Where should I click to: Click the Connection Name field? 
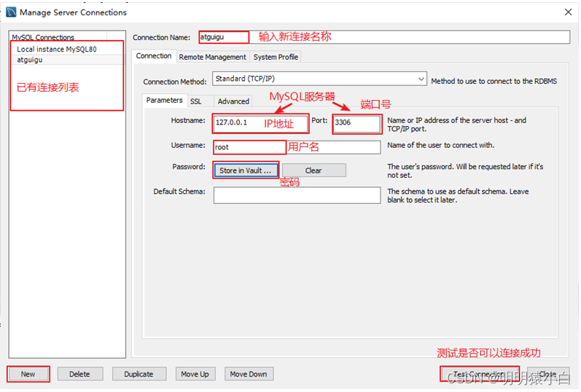coord(384,37)
